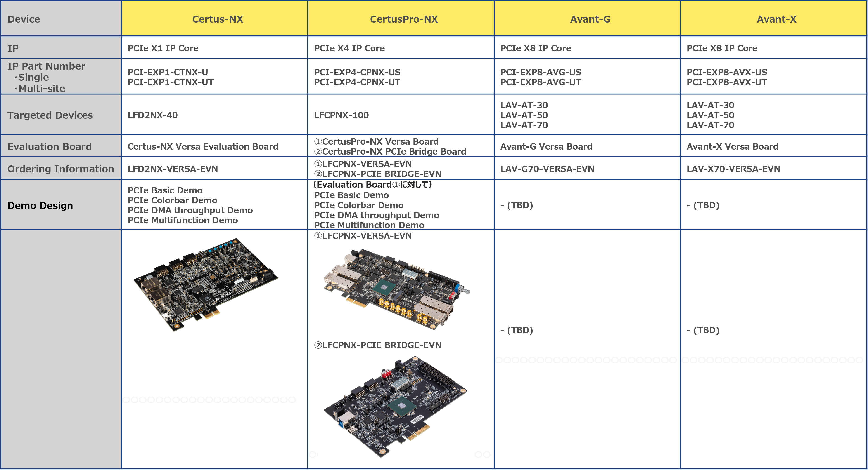This screenshot has width=868, height=470.
Task: Click LFCPNX-100 targeted device cell
Action: tap(341, 115)
